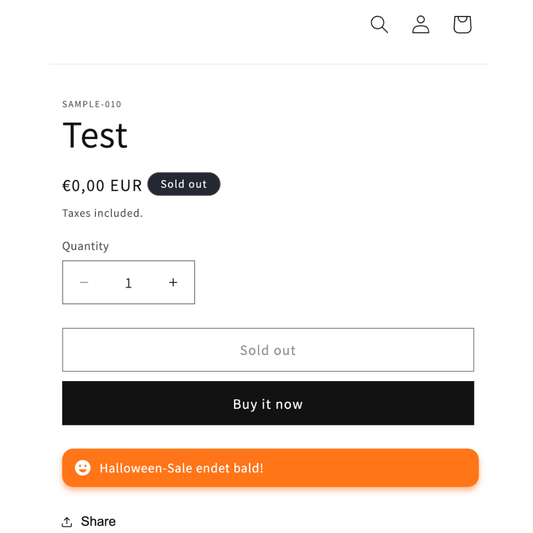Open the account profile icon
The image size is (533, 533).
tap(420, 24)
